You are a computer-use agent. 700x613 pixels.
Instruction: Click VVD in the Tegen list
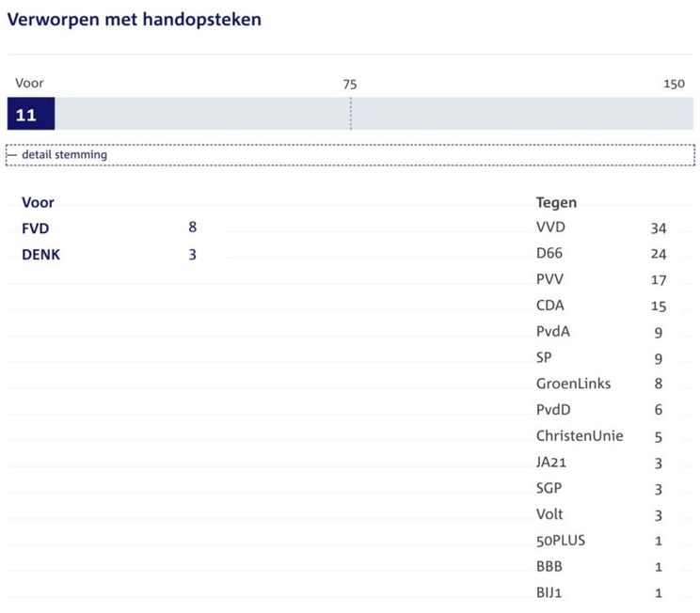(x=550, y=228)
